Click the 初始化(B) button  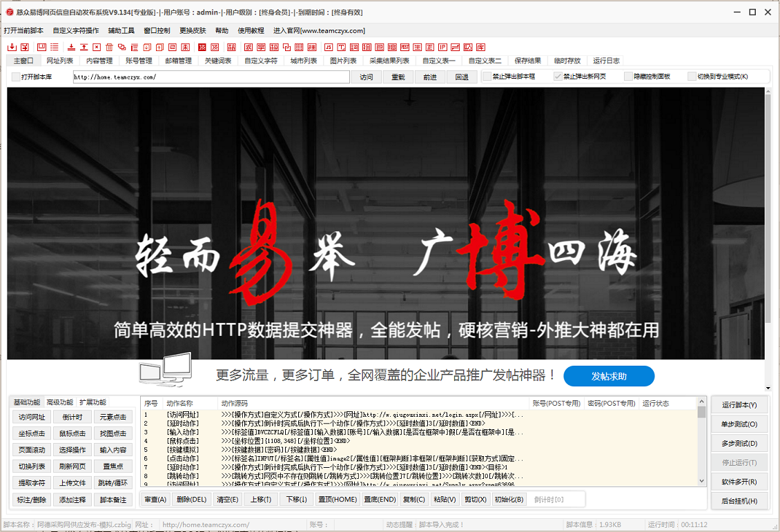tap(509, 499)
